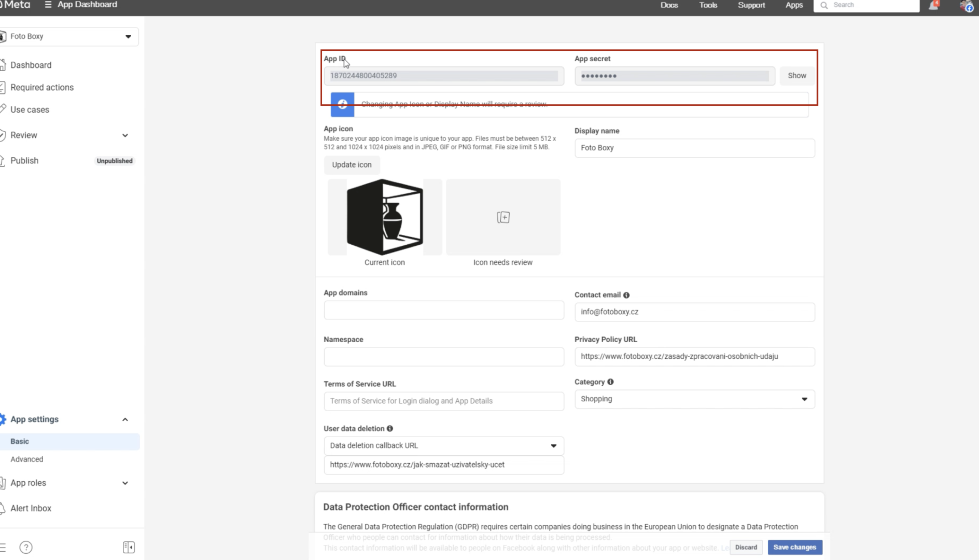Open Use cases in the sidebar
This screenshot has height=560, width=979.
pyautogui.click(x=30, y=110)
